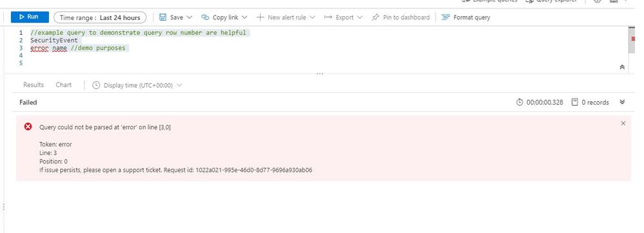Click the 'Query could not be parsed' message

point(105,127)
